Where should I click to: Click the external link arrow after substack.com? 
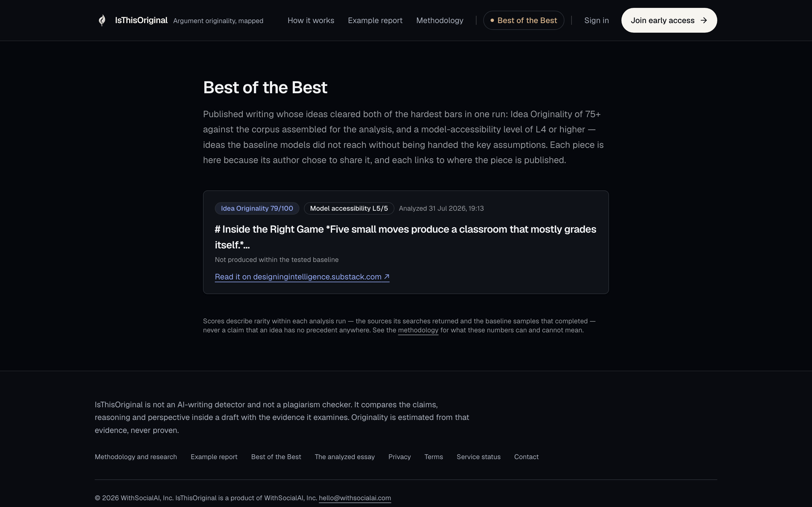point(387,277)
